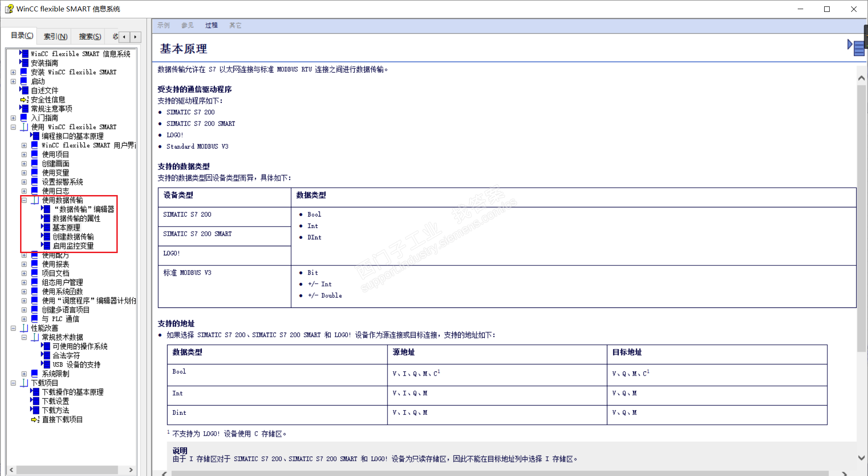This screenshot has height=476, width=868.
Task: Click the 常规注意事项 topic icon
Action: click(x=24, y=108)
